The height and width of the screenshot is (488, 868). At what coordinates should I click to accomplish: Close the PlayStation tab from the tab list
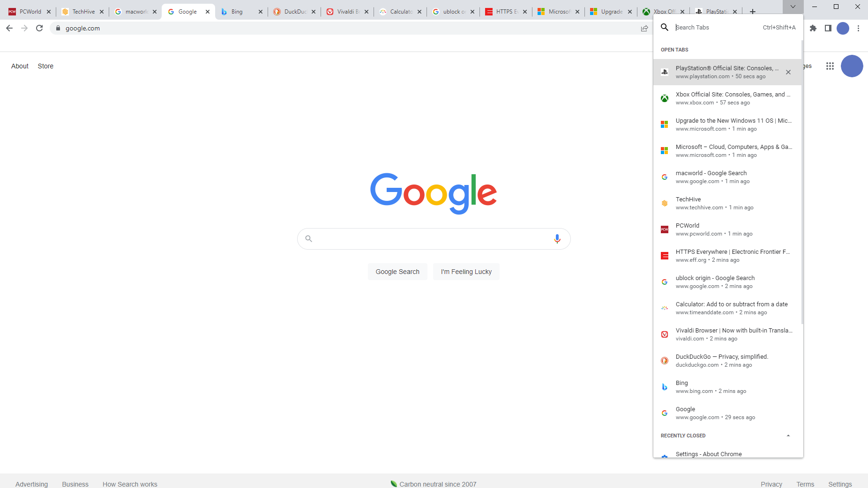(x=788, y=72)
